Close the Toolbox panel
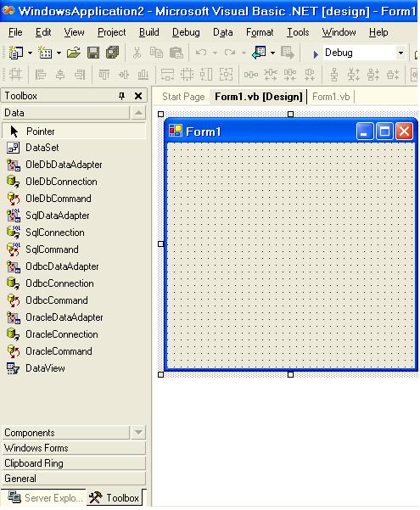The image size is (420, 510). pos(138,96)
